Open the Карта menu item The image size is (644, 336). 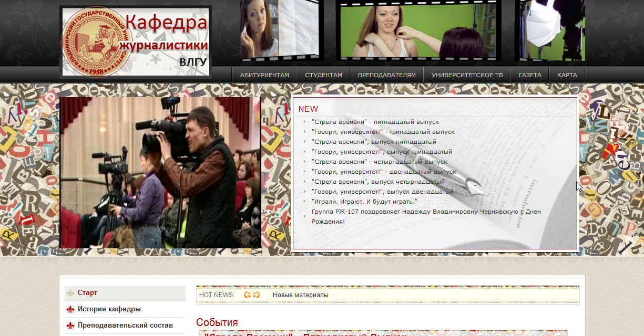pyautogui.click(x=567, y=75)
